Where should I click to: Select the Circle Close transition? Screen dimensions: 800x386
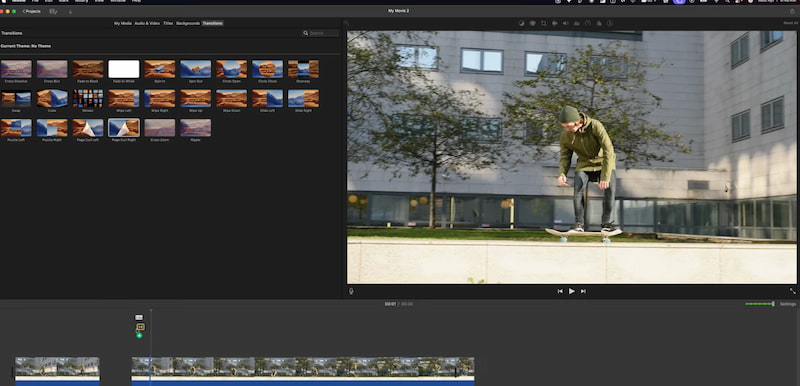point(267,69)
